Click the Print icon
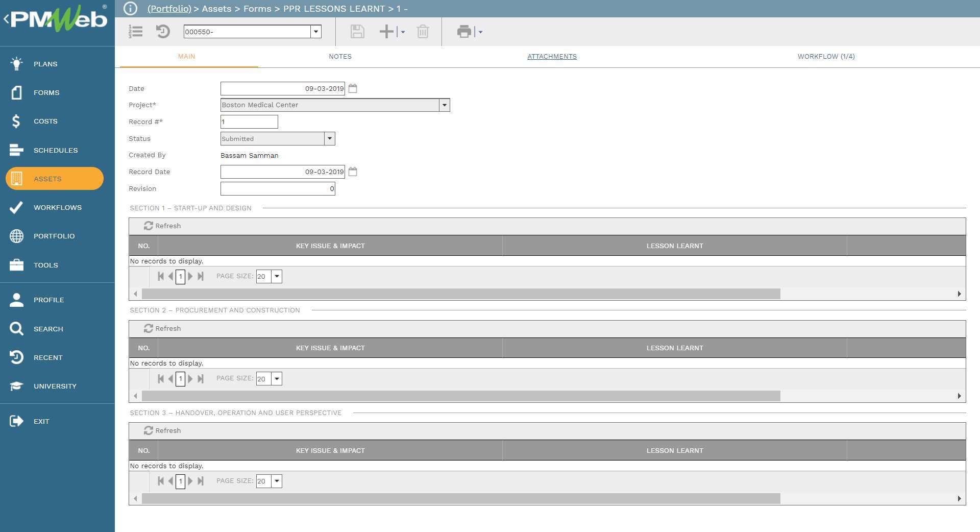Viewport: 980px width, 532px height. tap(464, 32)
